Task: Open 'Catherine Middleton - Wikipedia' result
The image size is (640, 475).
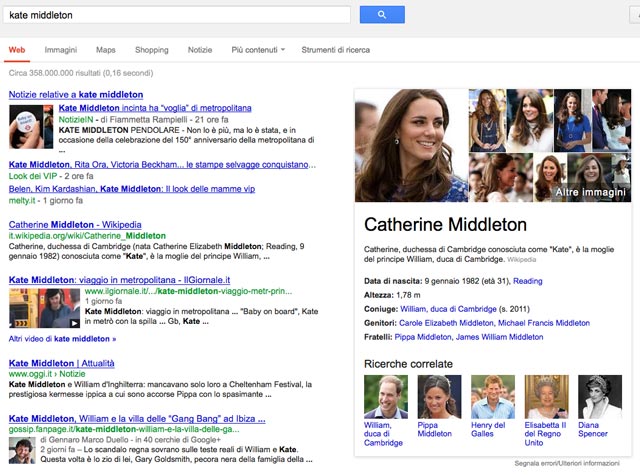Action: 75,225
